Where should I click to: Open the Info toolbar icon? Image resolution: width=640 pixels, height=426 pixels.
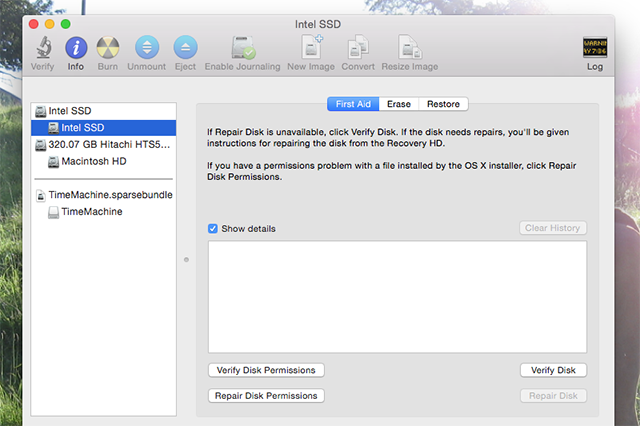click(x=76, y=47)
